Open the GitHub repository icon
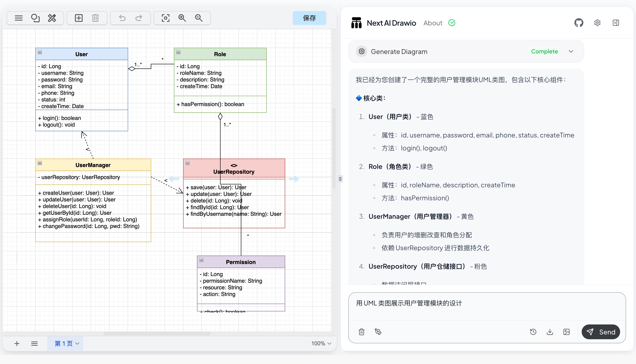The width and height of the screenshot is (636, 364). point(579,23)
